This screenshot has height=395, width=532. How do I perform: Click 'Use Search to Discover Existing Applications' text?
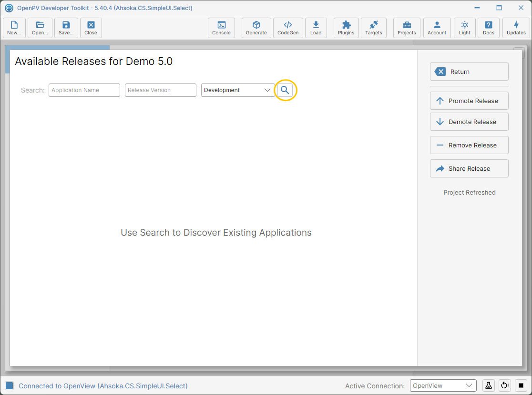(x=216, y=233)
